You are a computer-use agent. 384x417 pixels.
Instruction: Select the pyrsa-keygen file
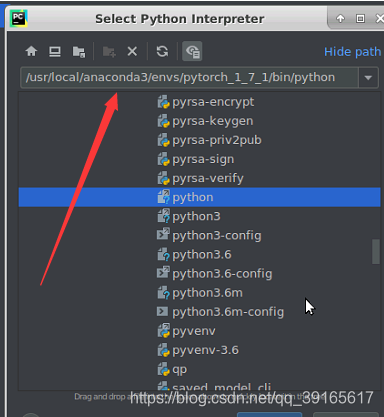pyautogui.click(x=199, y=121)
